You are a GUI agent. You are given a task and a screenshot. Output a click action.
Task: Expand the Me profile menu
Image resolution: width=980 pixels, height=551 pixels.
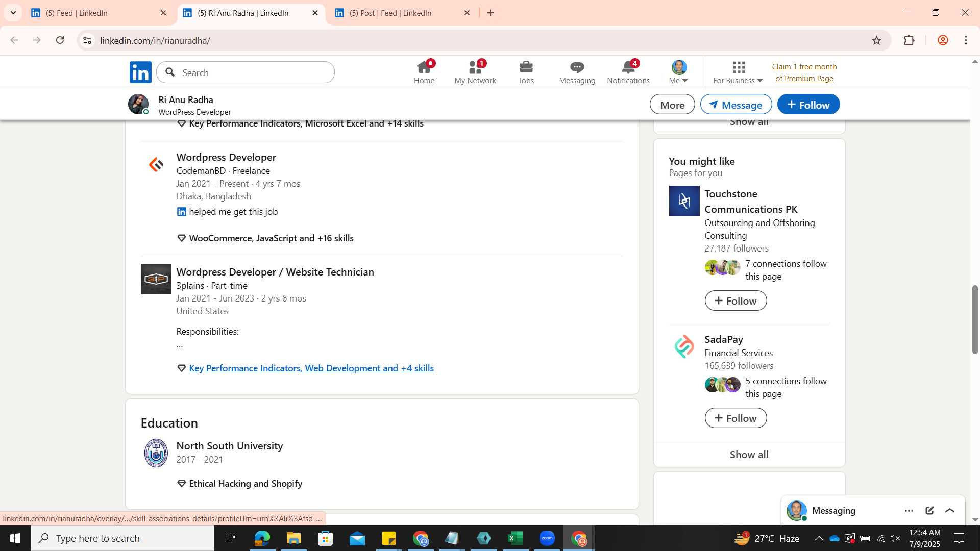point(679,72)
